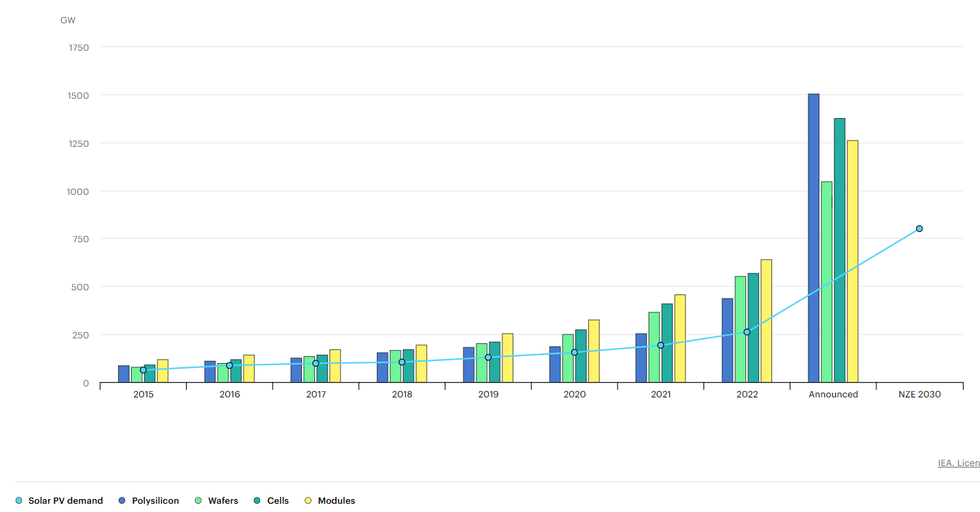Toggle the Wafers legend item
The width and height of the screenshot is (980, 512).
[x=216, y=501]
